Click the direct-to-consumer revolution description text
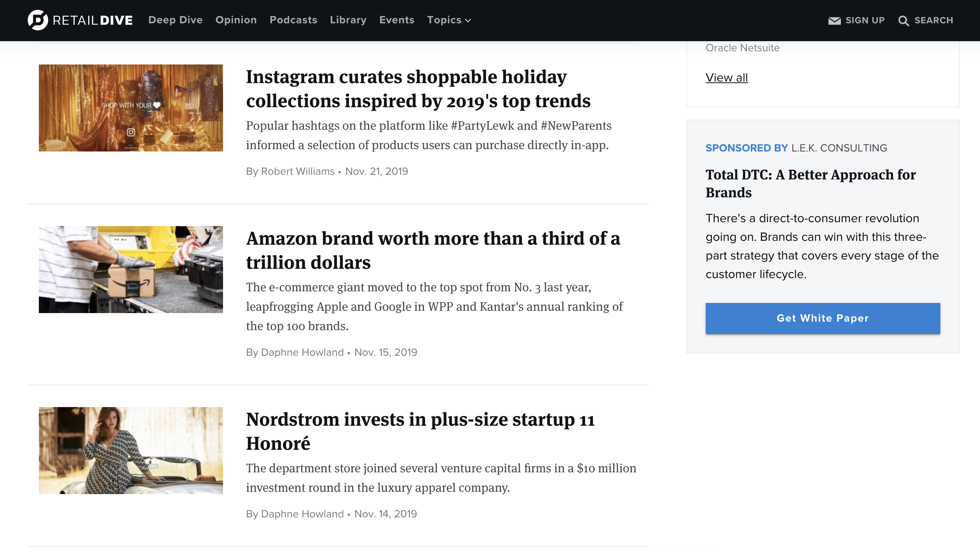 [x=822, y=246]
